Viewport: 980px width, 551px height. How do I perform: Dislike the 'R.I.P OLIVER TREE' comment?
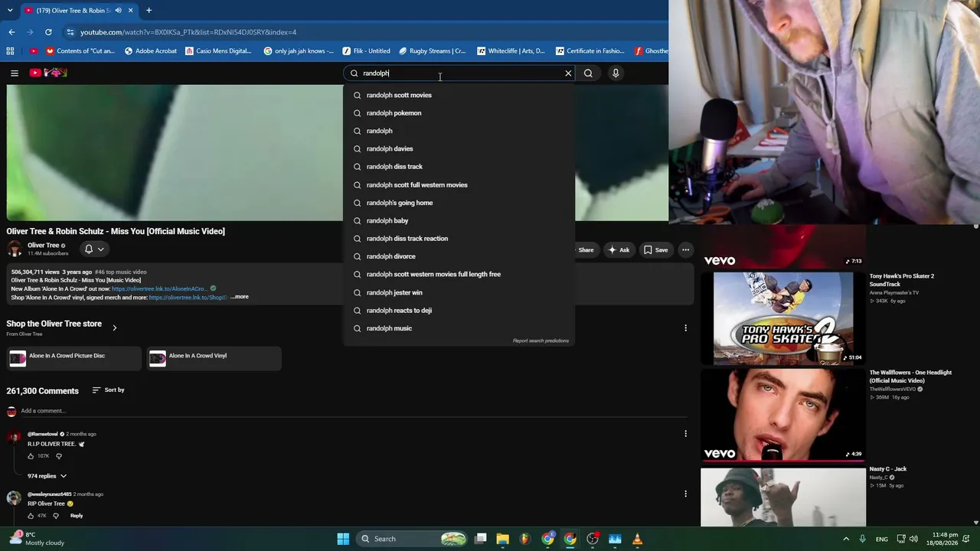point(59,456)
